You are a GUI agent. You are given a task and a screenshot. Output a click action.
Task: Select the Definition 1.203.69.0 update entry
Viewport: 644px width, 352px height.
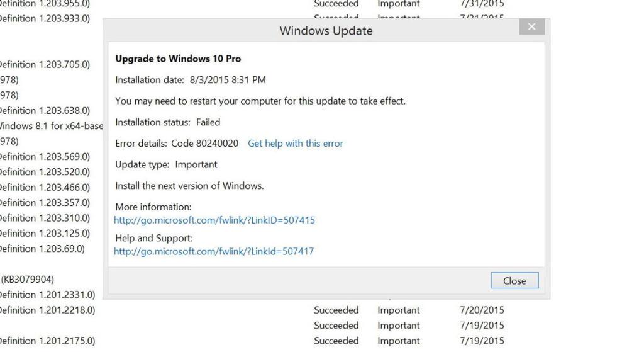point(42,249)
